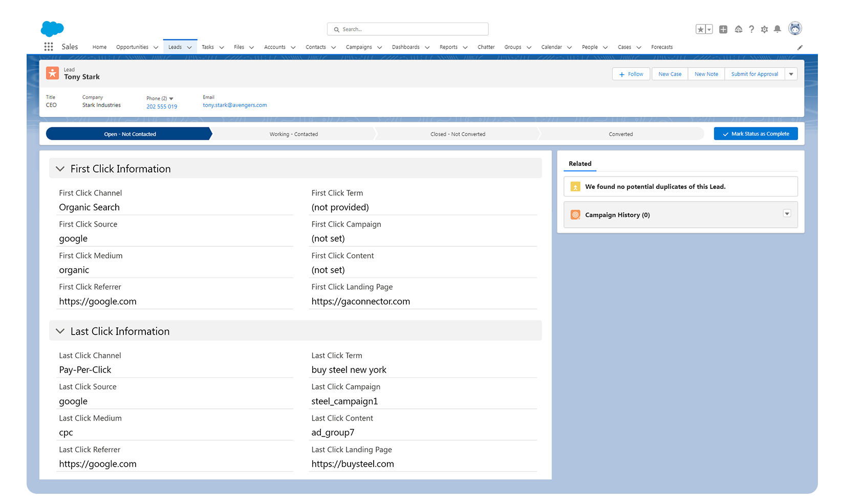Open the user profile avatar
Viewport: 844px width, 504px height.
click(x=795, y=29)
